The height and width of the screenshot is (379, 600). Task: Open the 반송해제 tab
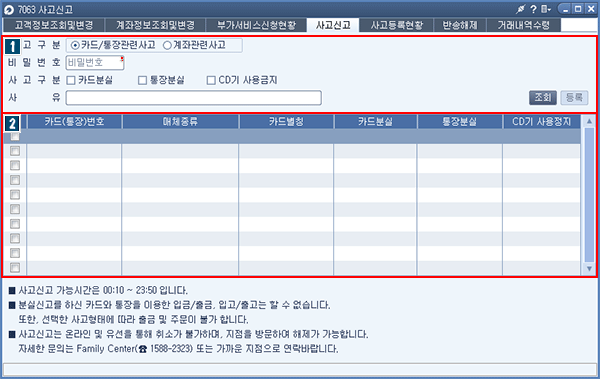click(460, 25)
